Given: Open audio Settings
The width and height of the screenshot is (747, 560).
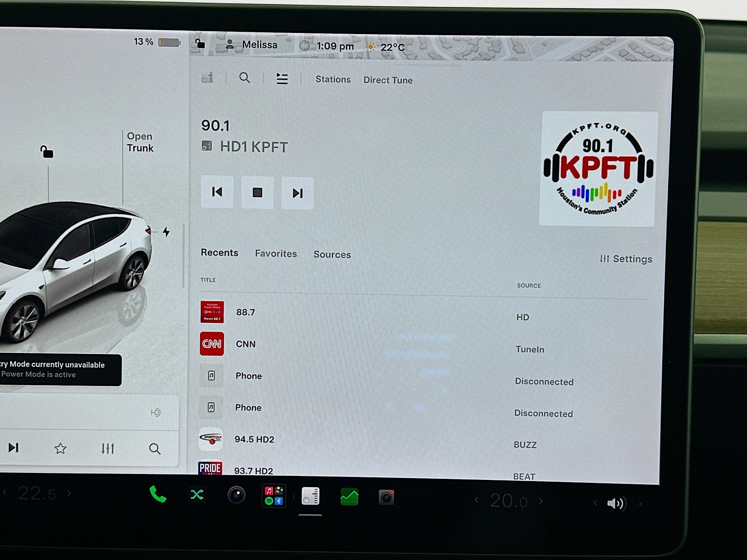Looking at the screenshot, I should coord(626,259).
